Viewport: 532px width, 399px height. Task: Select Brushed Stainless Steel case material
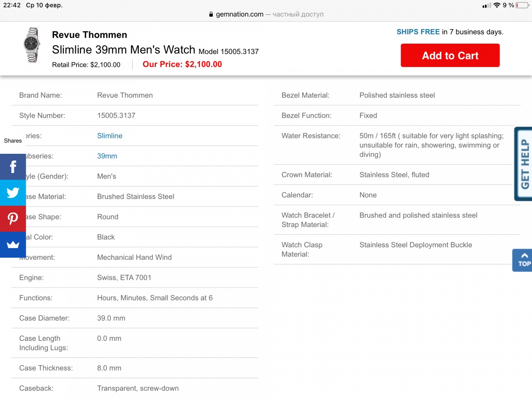click(x=135, y=197)
